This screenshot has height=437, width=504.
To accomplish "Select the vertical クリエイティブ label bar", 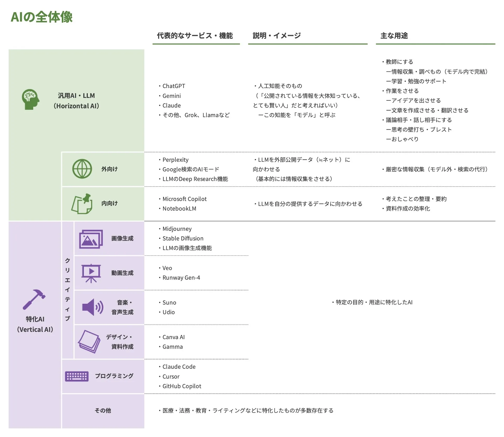I will [x=68, y=290].
